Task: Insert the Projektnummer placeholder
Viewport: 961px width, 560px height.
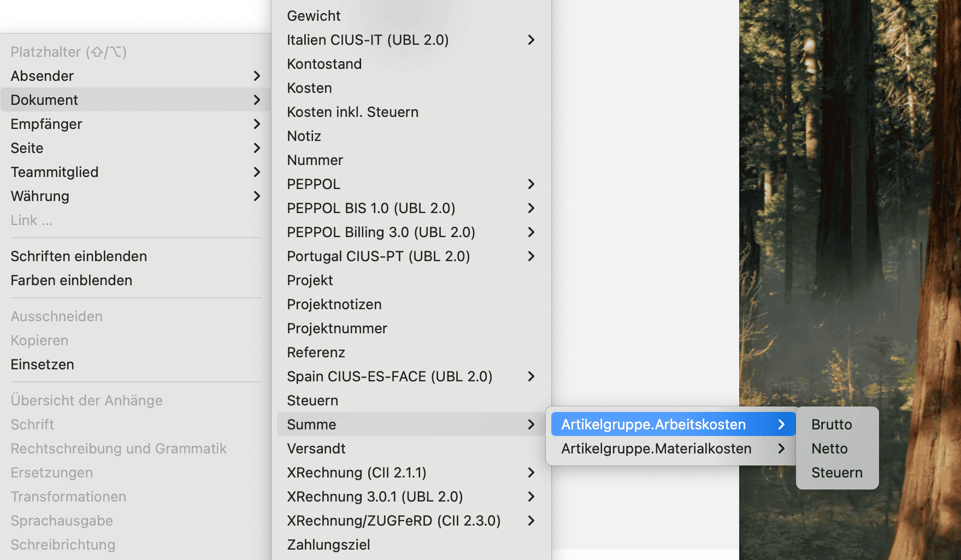Action: click(x=411, y=328)
